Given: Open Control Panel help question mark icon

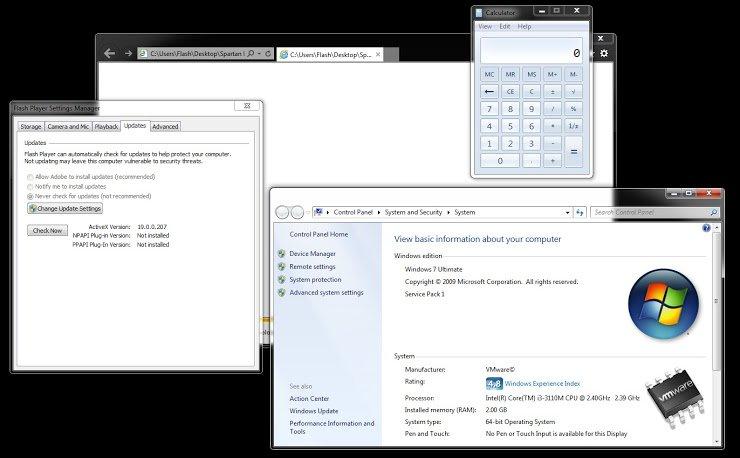Looking at the screenshot, I should click(x=706, y=228).
